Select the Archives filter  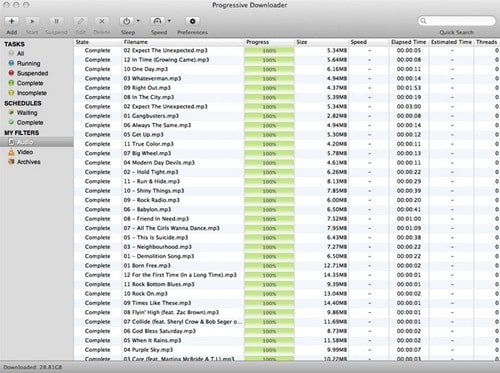tap(29, 162)
